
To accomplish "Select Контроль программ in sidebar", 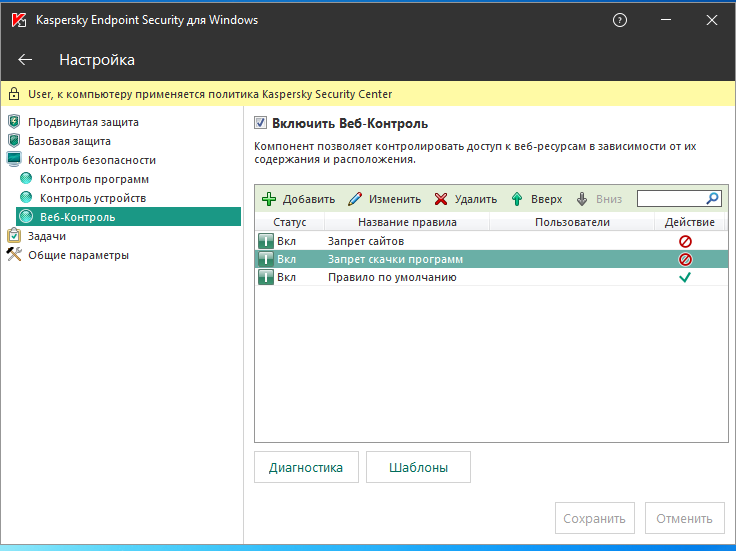I will (94, 179).
